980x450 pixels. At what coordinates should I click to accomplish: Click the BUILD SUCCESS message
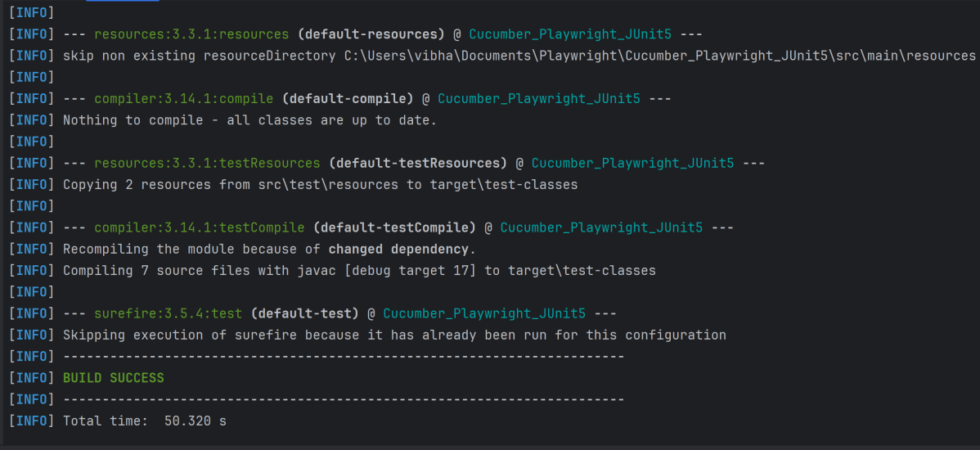tap(113, 378)
